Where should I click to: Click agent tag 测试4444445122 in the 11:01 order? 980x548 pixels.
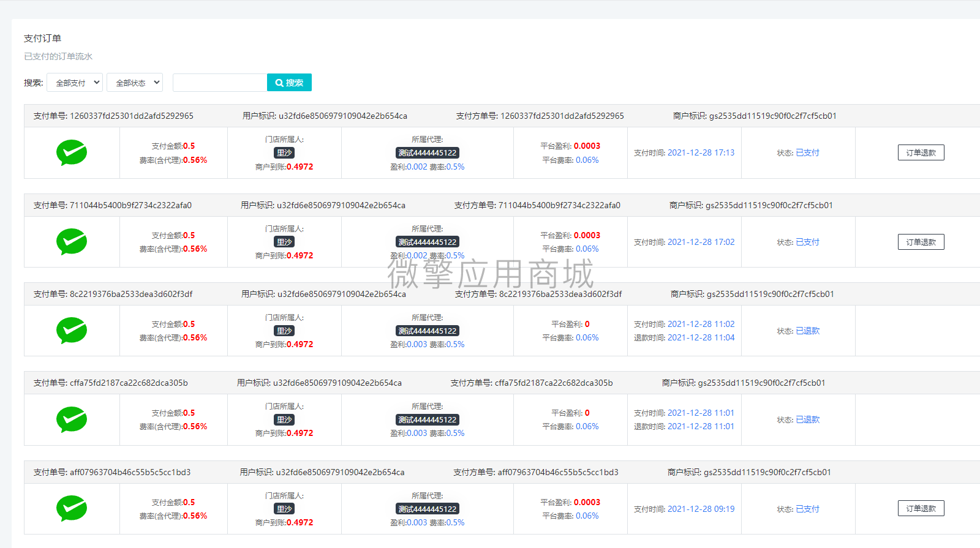pos(428,419)
